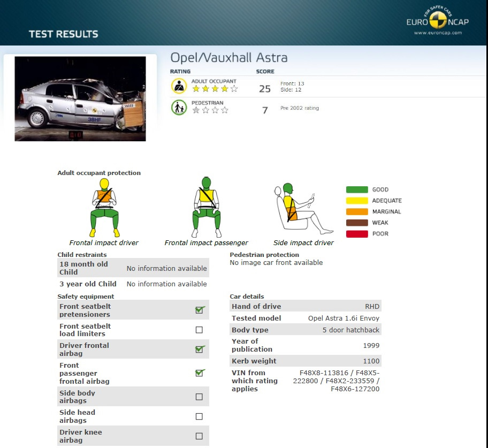Viewport: 488px width, 448px height.
Task: Click the red POOR legend swatch
Action: (x=357, y=234)
